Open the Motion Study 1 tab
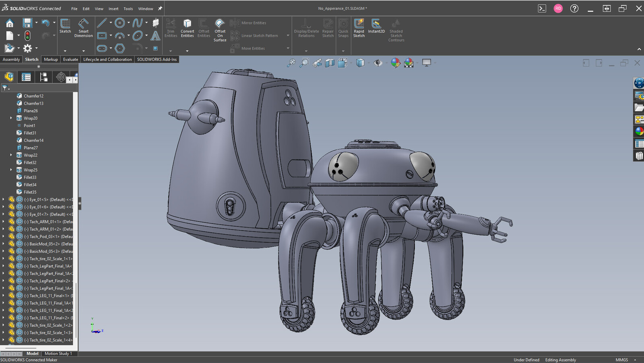 [58, 354]
